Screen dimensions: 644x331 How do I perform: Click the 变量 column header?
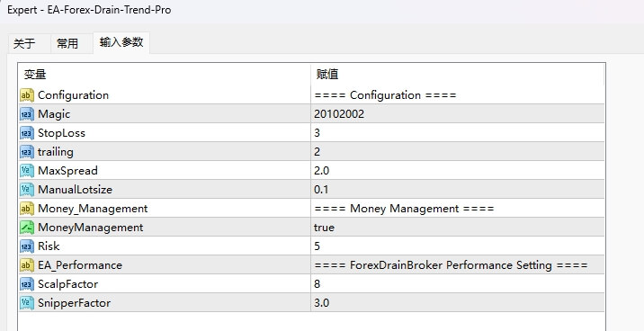(x=165, y=75)
